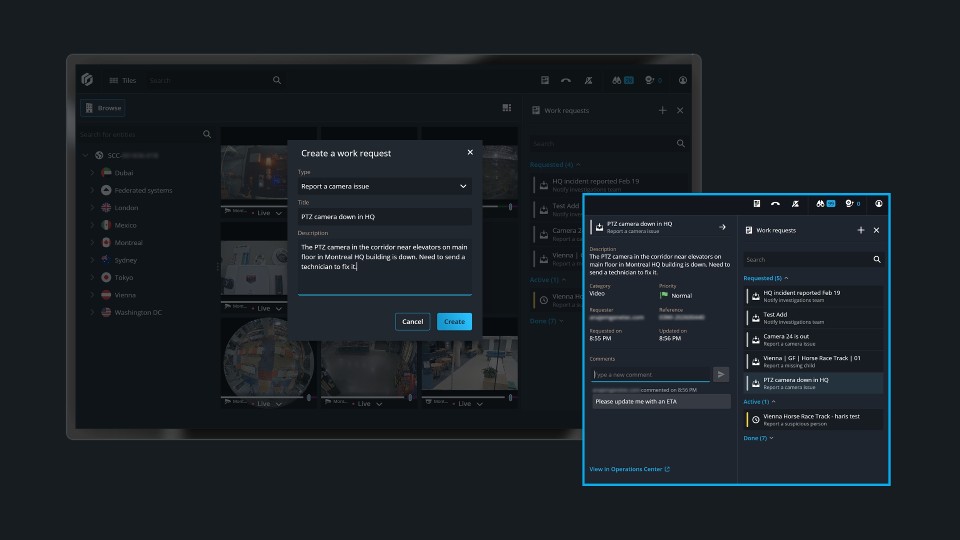The height and width of the screenshot is (540, 960).
Task: Click the work requests search magnifier icon
Action: pyautogui.click(x=877, y=260)
